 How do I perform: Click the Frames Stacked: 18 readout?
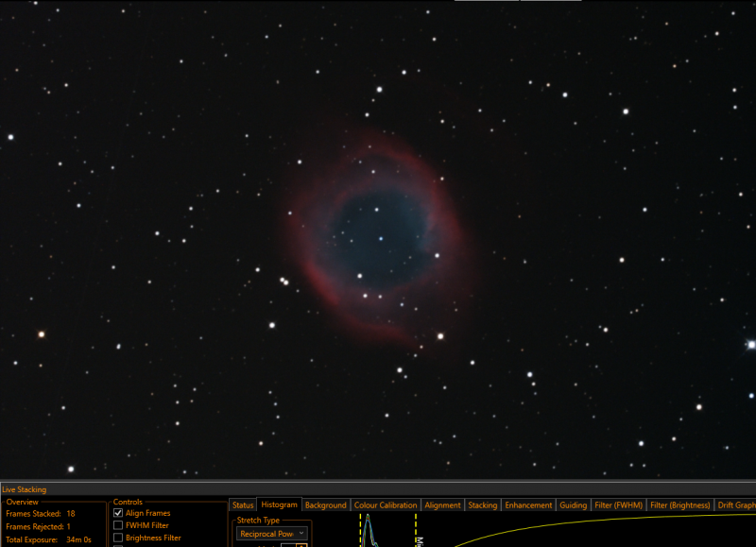pyautogui.click(x=41, y=514)
